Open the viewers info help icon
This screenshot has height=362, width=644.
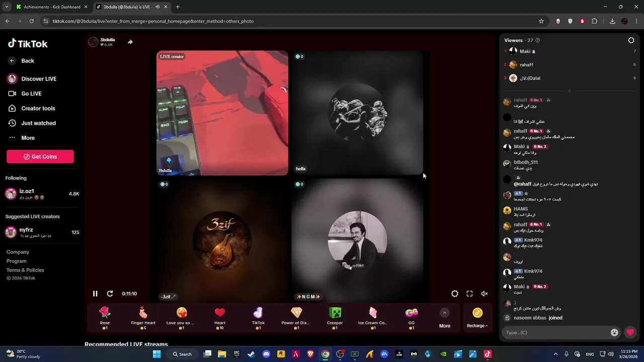(538, 40)
